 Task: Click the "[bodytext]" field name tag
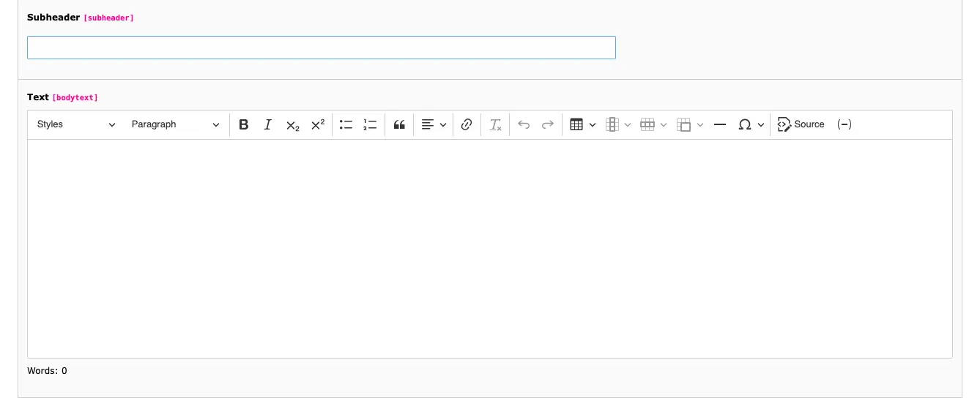pos(75,97)
